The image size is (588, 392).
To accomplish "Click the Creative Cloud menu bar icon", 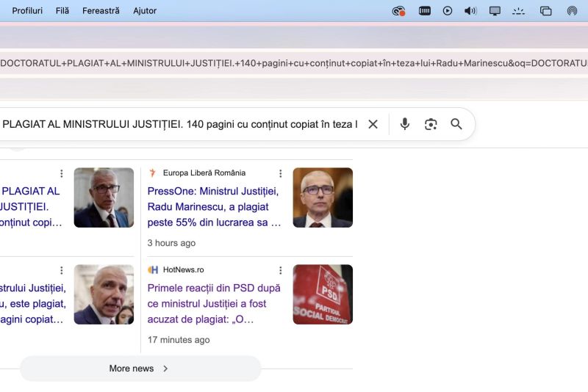I will [x=398, y=11].
